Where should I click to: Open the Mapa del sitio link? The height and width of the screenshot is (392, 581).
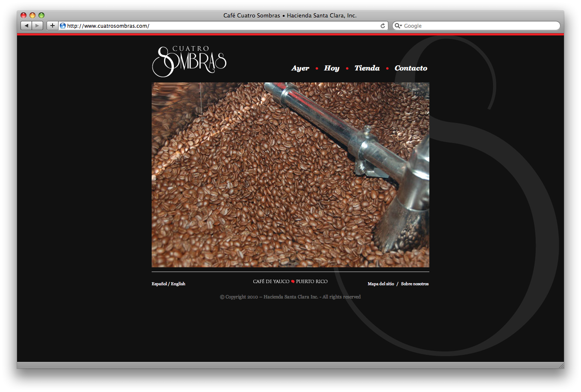click(x=381, y=284)
